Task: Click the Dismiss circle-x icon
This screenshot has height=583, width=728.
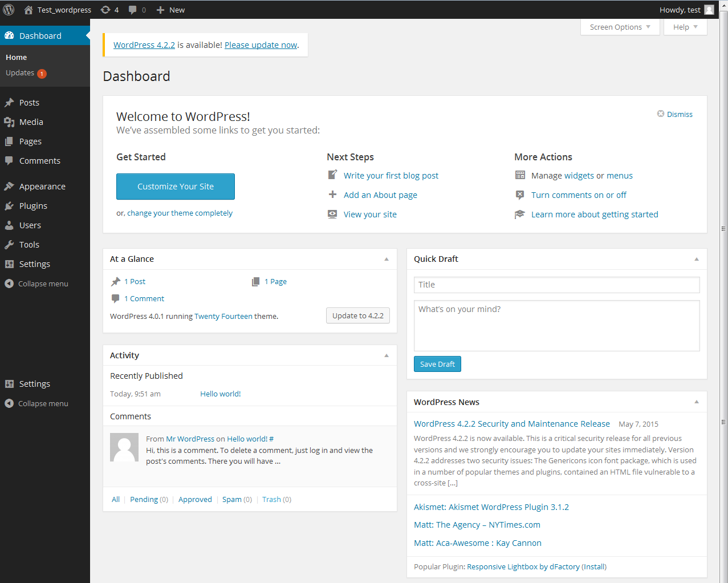Action: pyautogui.click(x=661, y=114)
